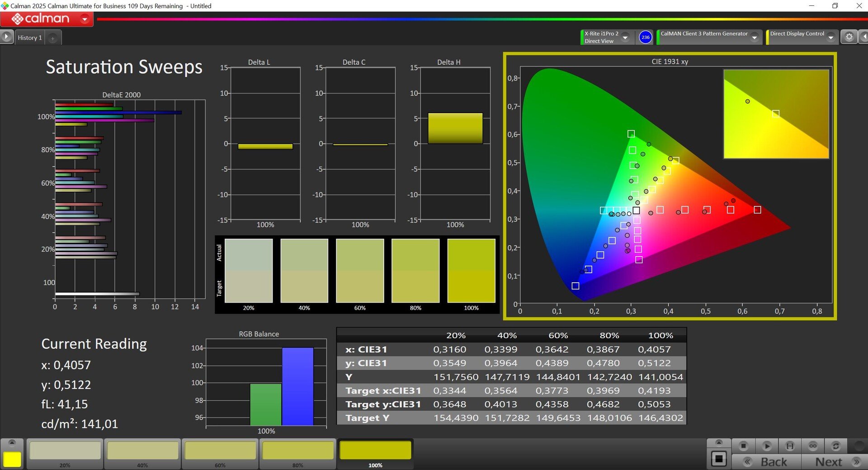
Task: Click the add history tab plus icon
Action: [x=52, y=38]
